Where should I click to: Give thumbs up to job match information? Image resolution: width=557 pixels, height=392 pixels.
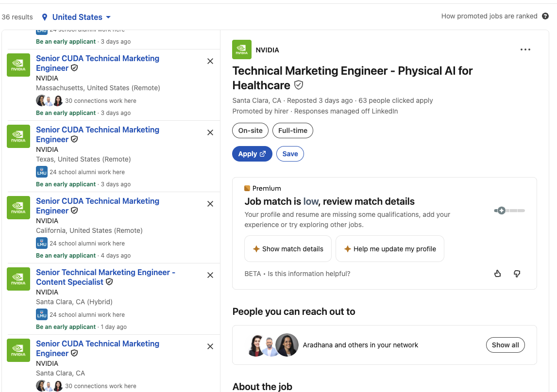[x=497, y=274]
